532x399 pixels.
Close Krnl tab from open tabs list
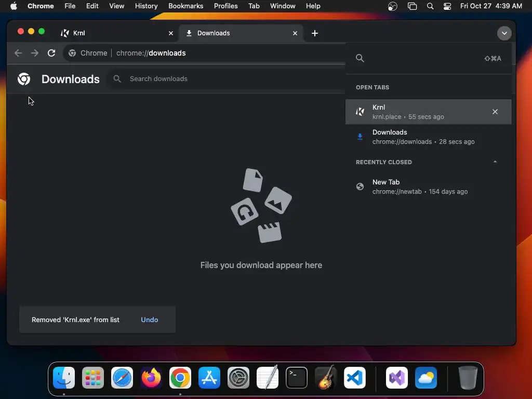(495, 112)
